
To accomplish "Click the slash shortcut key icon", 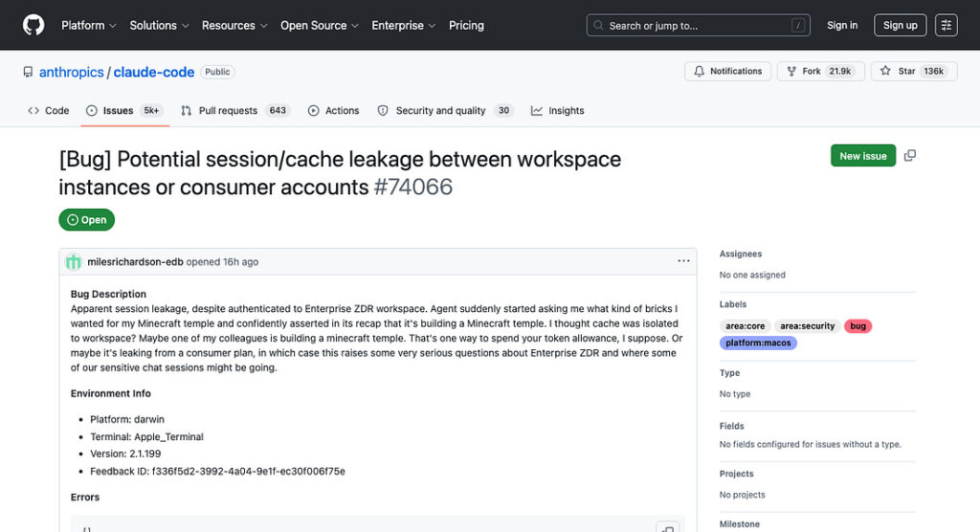I will click(x=797, y=26).
